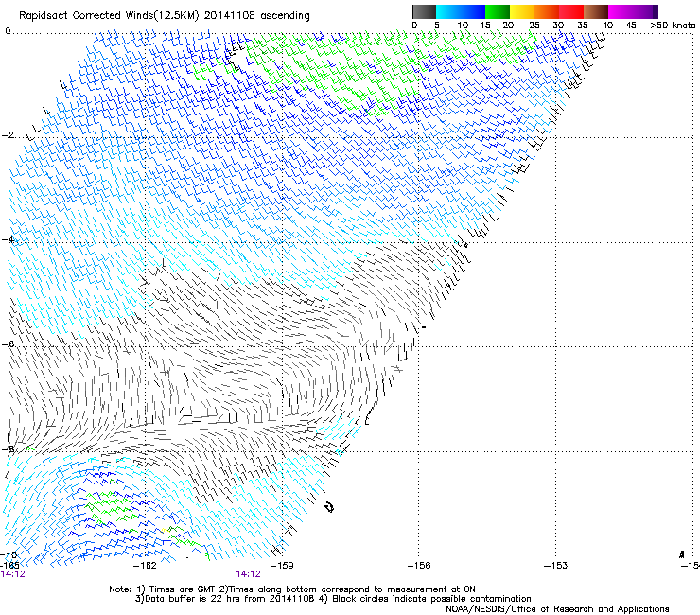This screenshot has height=615, width=700.
Task: Click the purple '14:12' time left of -159
Action: coord(248,574)
